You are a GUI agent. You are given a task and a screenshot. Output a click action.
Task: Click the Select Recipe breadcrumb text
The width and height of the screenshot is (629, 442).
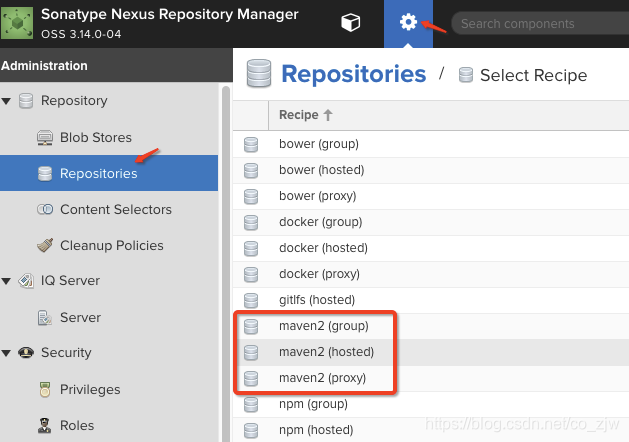(x=534, y=75)
